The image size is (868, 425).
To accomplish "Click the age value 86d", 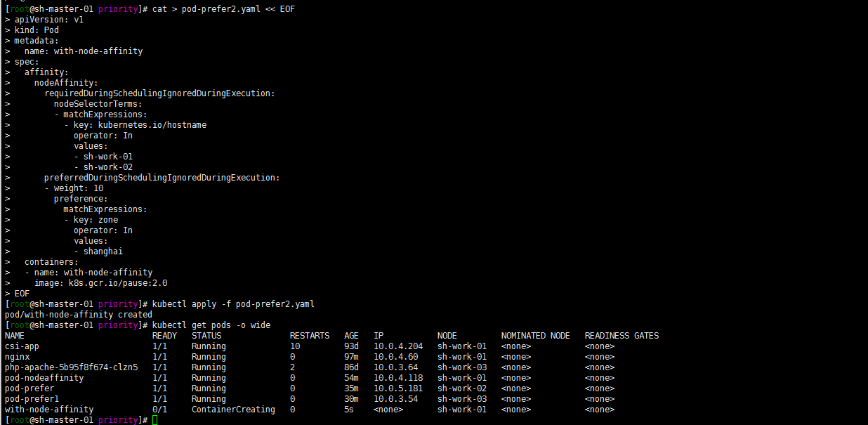I will click(x=351, y=367).
